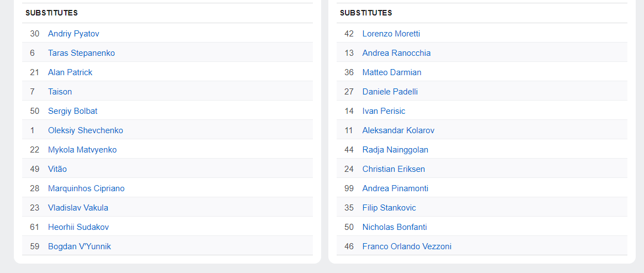Open Taras Stepanenko player page
Image resolution: width=644 pixels, height=273 pixels.
pos(81,53)
